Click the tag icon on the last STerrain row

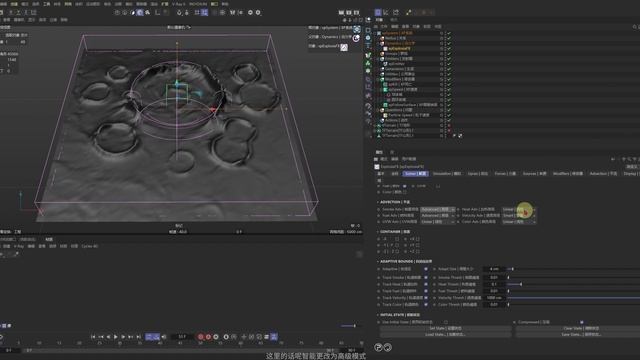(460, 136)
